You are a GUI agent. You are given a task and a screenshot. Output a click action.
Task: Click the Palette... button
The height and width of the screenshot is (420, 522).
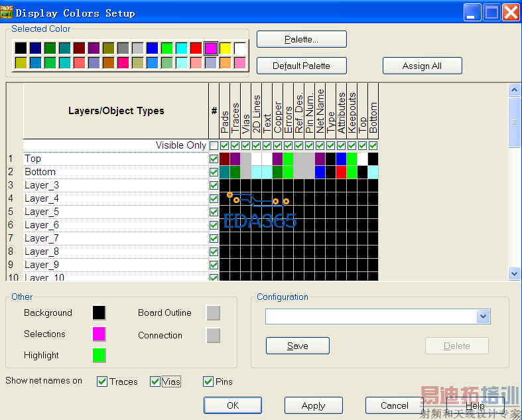click(302, 39)
